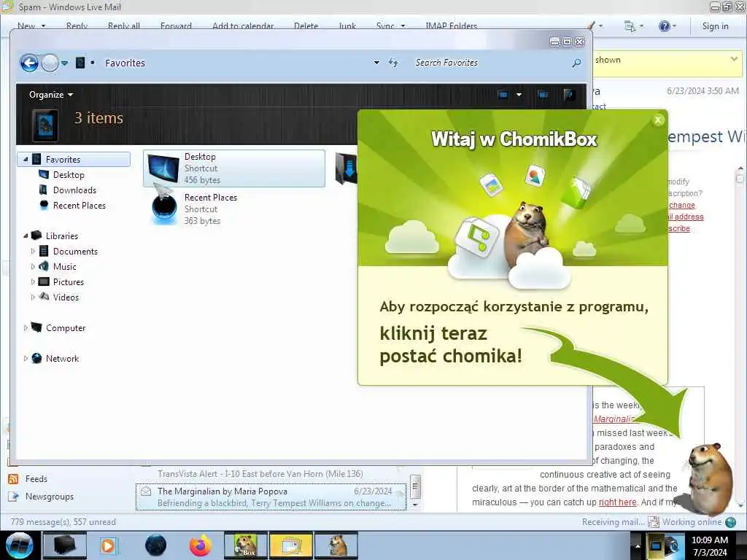This screenshot has height=560, width=747.
Task: Focus the Search Favorites field
Action: (491, 63)
